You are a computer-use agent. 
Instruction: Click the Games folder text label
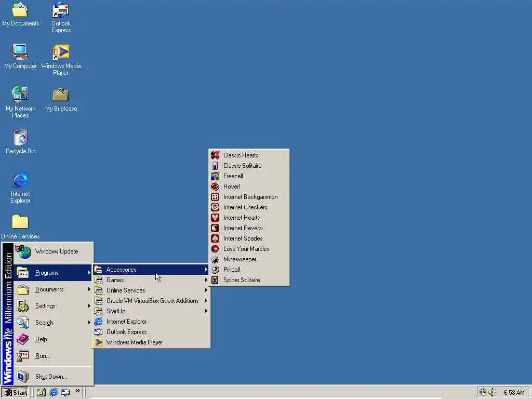tap(115, 280)
